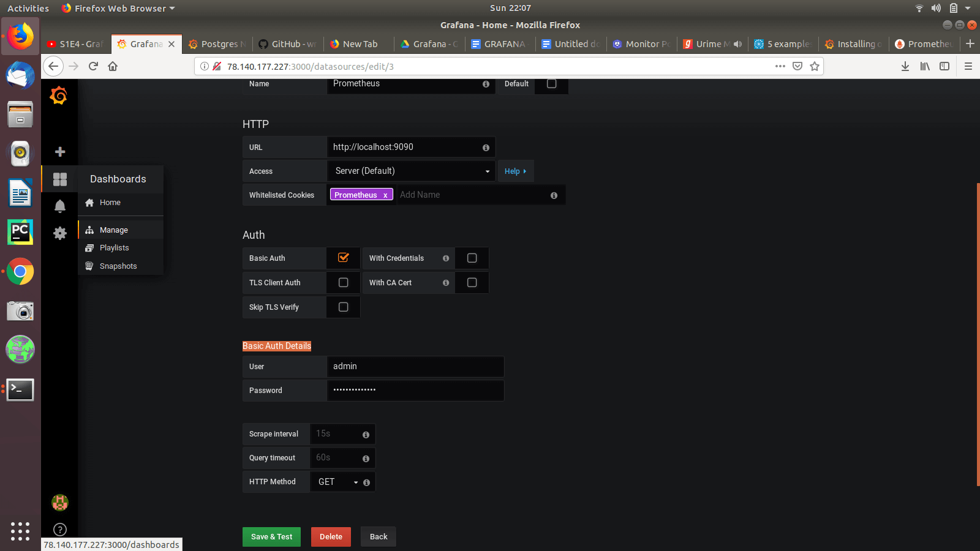This screenshot has width=980, height=551.
Task: Click the Firefox home button
Action: click(x=113, y=66)
